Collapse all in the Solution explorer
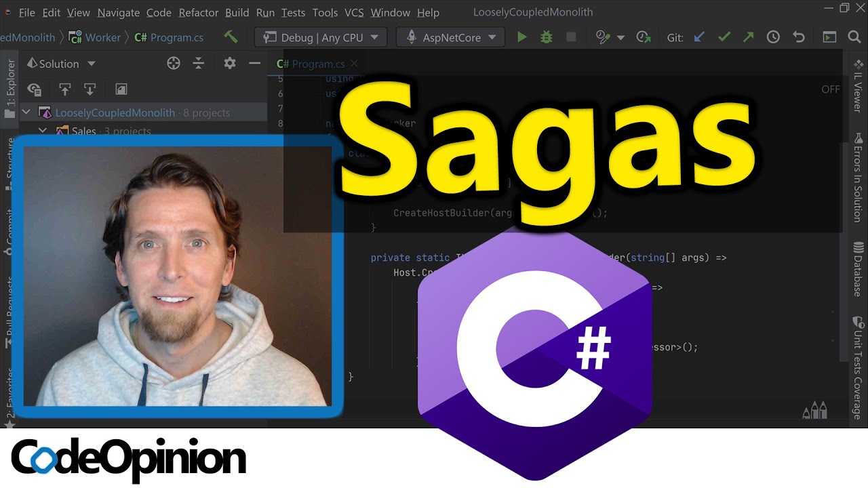The image size is (868, 488). pos(199,63)
